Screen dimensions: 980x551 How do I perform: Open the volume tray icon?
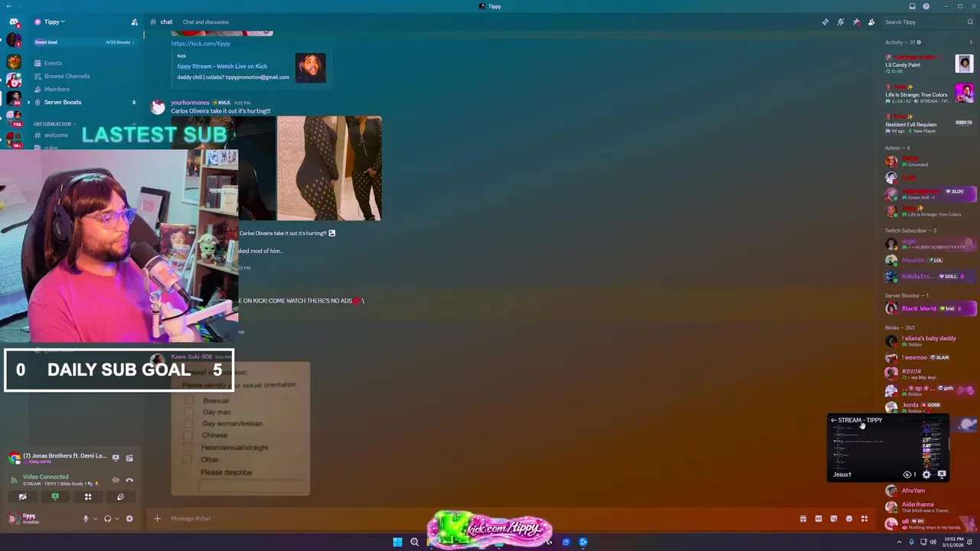933,542
